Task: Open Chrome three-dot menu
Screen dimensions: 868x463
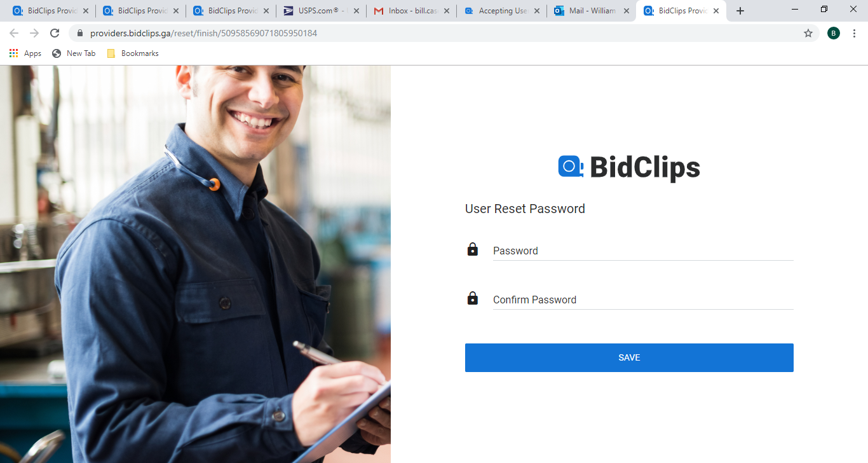Action: point(854,33)
